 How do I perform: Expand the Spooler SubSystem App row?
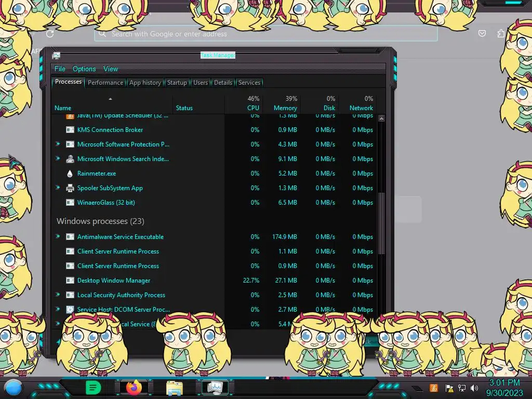58,188
